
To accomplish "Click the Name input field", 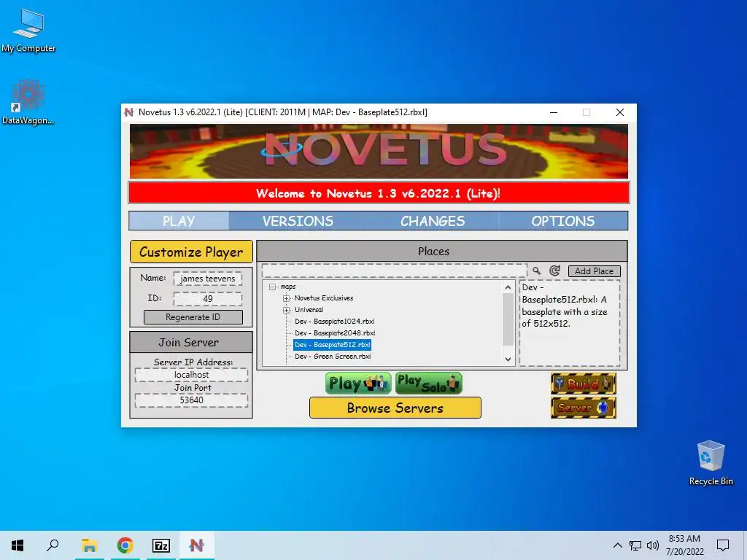I will pos(208,279).
